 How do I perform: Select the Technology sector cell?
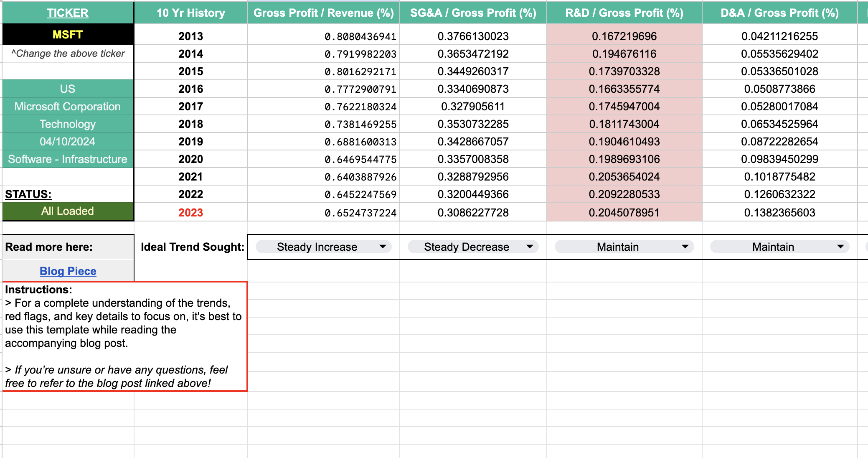pos(68,124)
